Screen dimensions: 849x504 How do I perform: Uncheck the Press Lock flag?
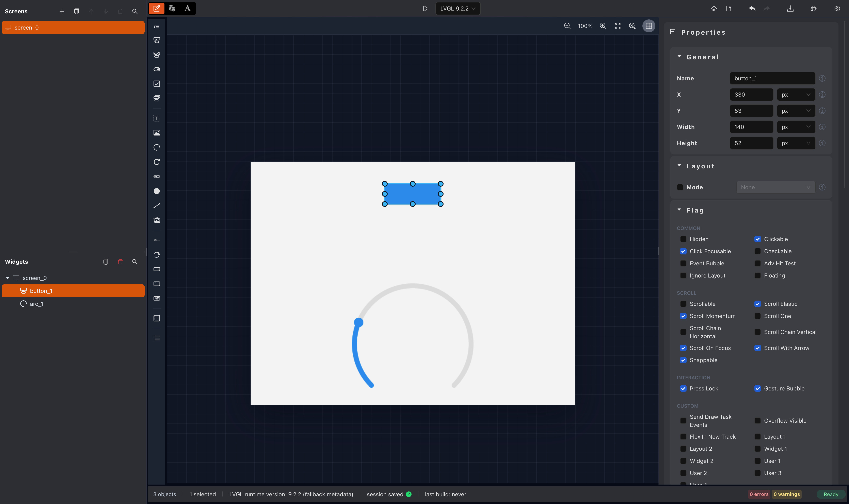683,389
